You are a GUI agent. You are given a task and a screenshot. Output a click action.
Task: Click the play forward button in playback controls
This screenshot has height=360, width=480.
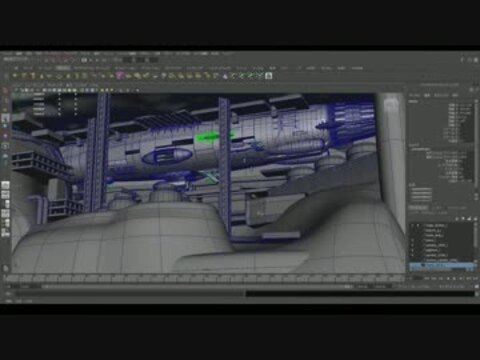[454, 278]
